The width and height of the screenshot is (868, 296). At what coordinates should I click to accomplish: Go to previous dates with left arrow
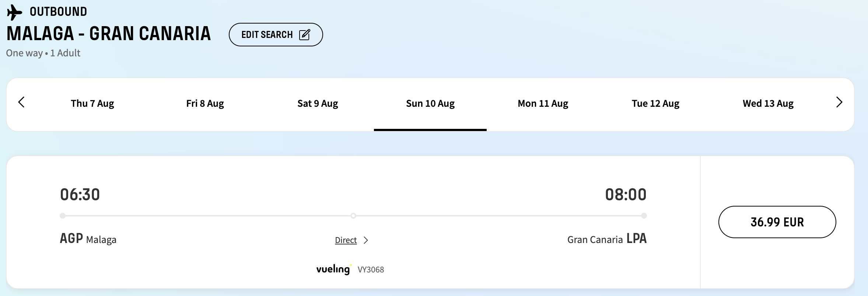(x=21, y=102)
